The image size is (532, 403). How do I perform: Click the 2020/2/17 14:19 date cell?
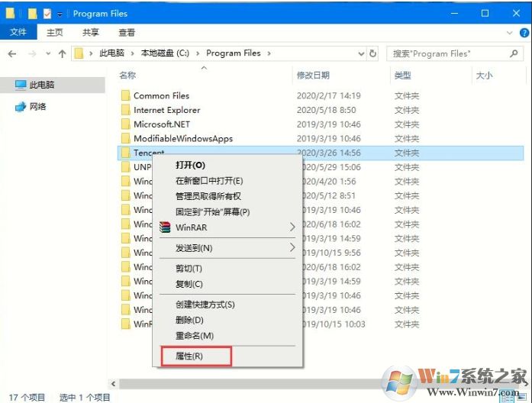328,96
